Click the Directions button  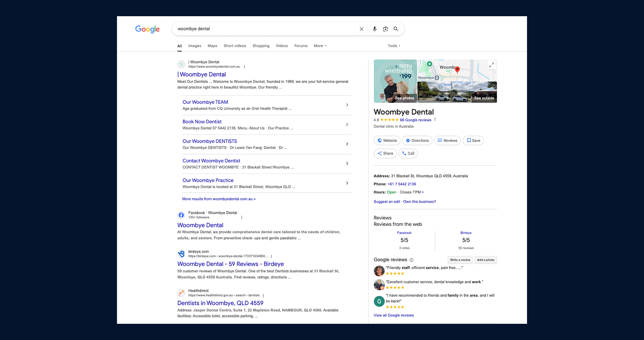[x=417, y=141]
